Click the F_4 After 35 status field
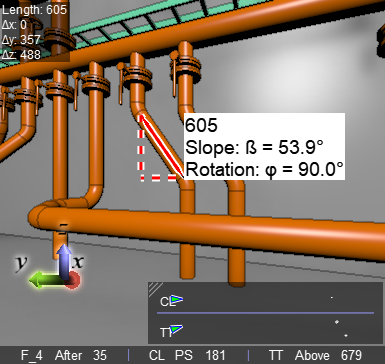The height and width of the screenshot is (364, 385). click(64, 355)
